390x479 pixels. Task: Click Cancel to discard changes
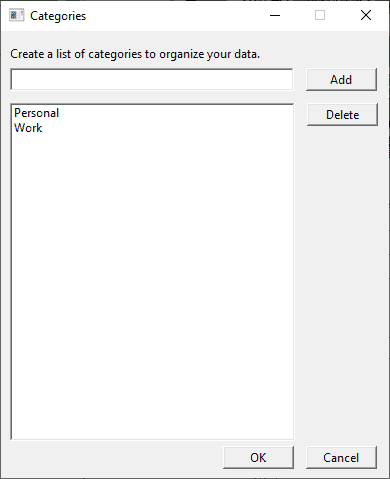tap(341, 458)
